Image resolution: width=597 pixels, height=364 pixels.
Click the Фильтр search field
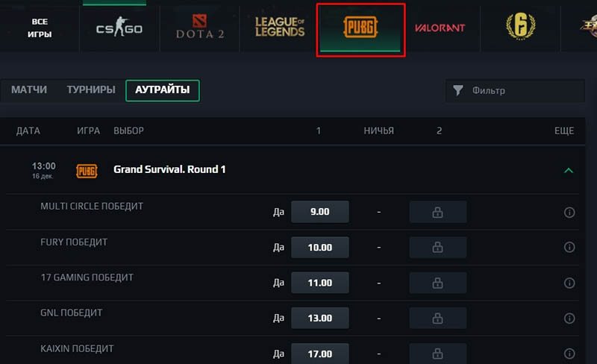pyautogui.click(x=515, y=90)
